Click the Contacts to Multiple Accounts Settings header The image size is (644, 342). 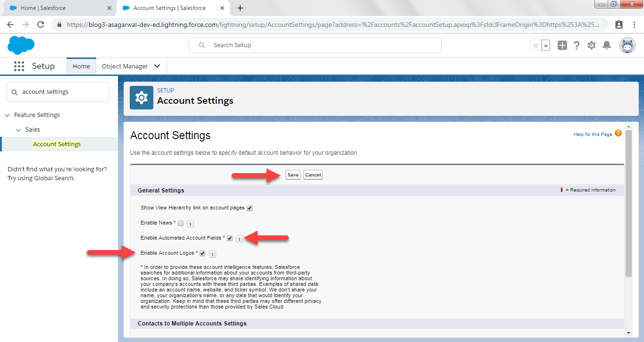[192, 324]
